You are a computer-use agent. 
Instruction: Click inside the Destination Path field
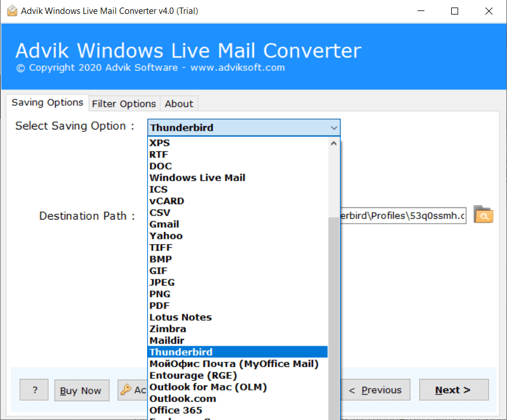(x=407, y=216)
